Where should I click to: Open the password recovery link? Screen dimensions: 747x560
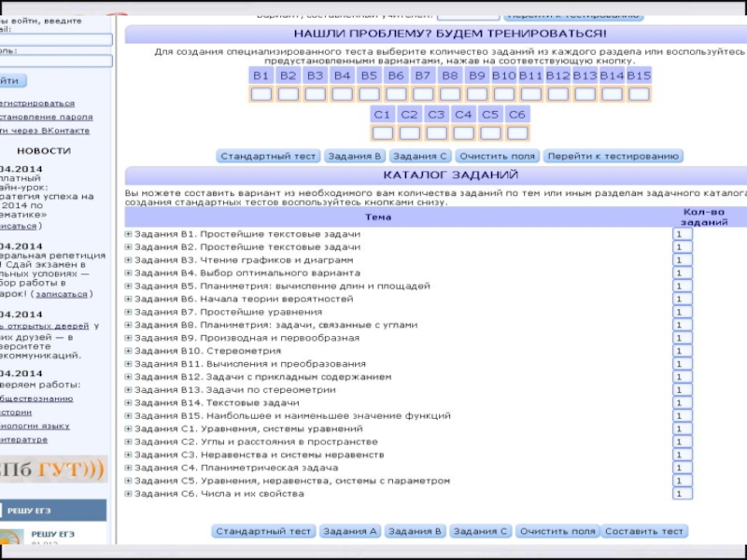click(46, 117)
